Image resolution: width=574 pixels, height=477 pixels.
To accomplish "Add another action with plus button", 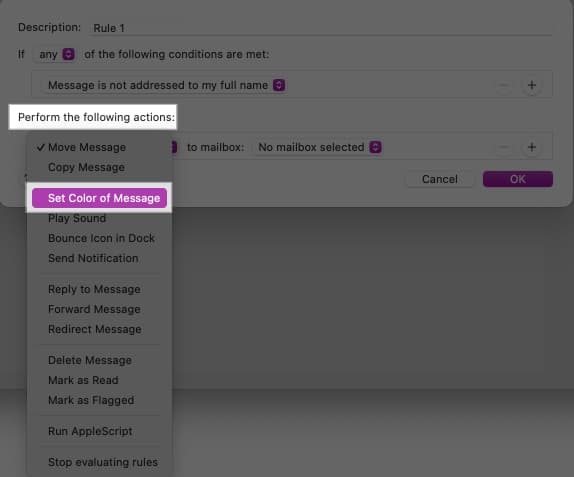I will coord(532,147).
